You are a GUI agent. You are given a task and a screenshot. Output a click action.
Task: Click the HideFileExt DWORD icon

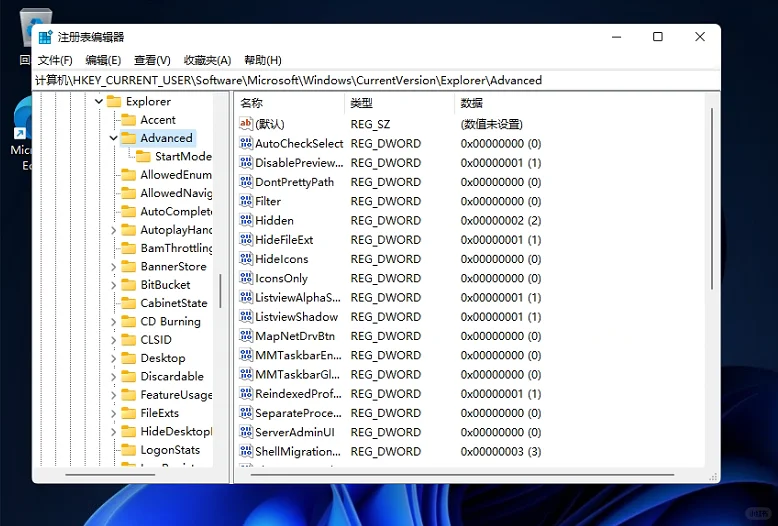pos(246,240)
